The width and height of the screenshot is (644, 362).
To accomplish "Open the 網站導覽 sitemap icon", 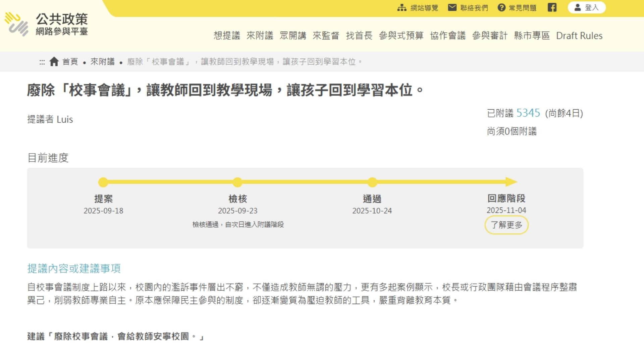I will (x=401, y=7).
